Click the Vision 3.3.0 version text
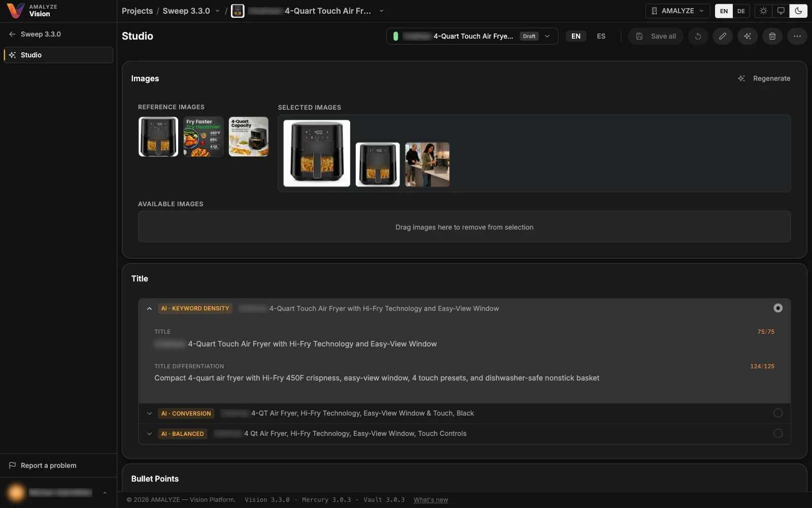The width and height of the screenshot is (812, 508). pos(267,500)
